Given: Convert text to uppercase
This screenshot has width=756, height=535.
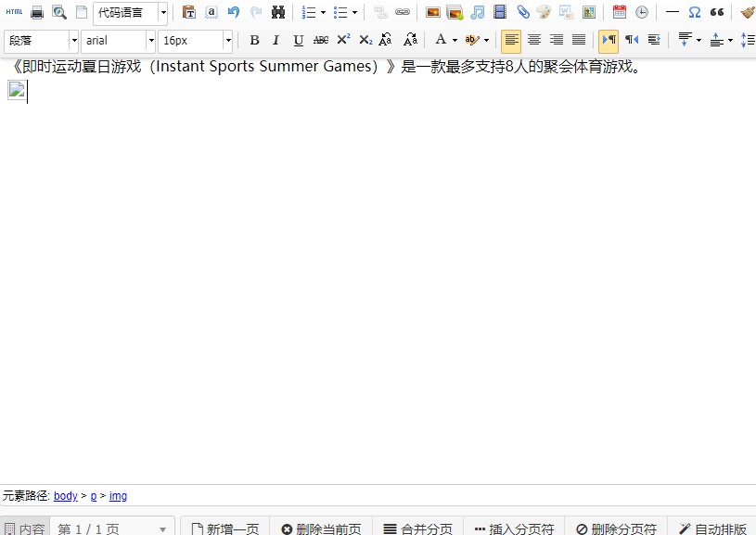Looking at the screenshot, I should [410, 40].
